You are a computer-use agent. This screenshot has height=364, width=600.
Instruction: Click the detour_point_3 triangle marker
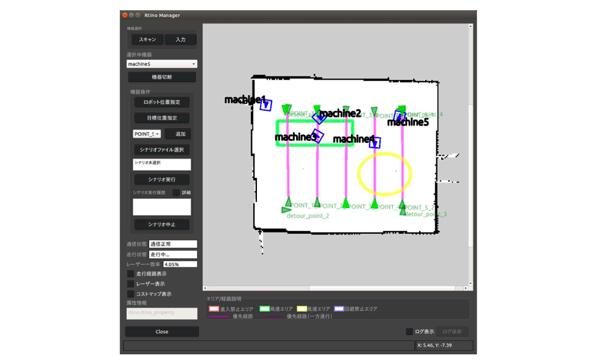tap(403, 212)
